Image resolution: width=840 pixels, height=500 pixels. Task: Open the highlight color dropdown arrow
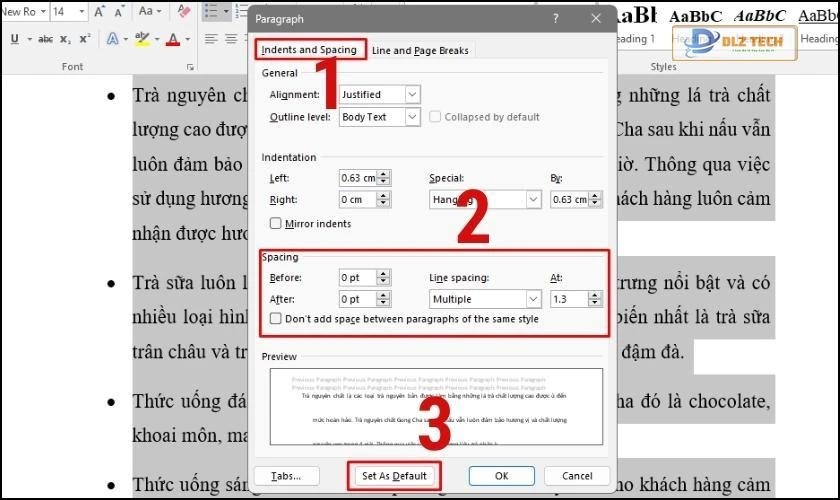[156, 39]
